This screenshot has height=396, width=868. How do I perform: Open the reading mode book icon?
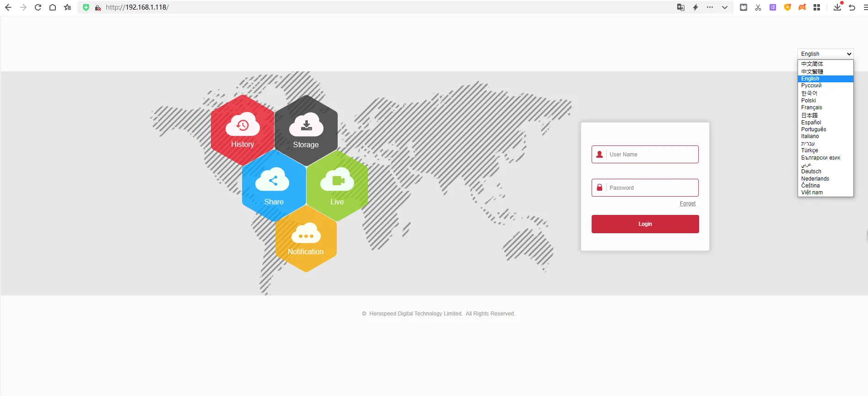coord(744,7)
